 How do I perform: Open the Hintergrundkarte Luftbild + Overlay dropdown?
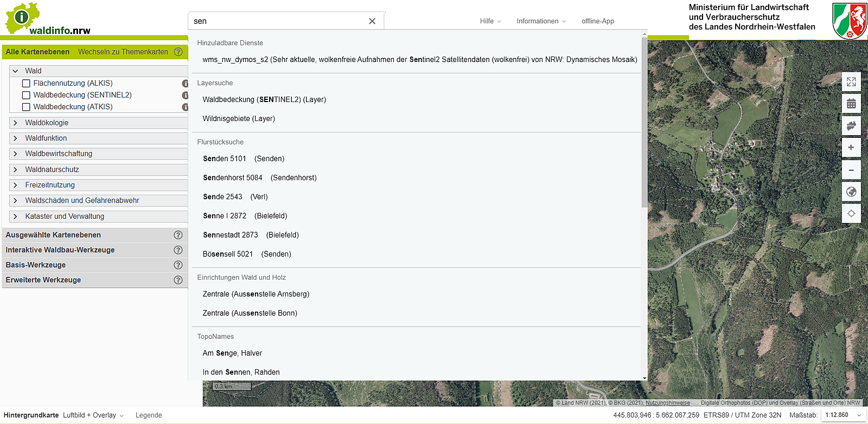(93, 415)
